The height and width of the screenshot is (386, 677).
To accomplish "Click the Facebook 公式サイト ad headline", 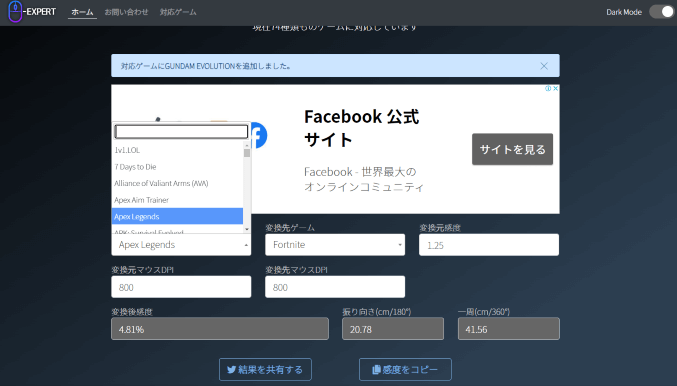I will point(361,128).
